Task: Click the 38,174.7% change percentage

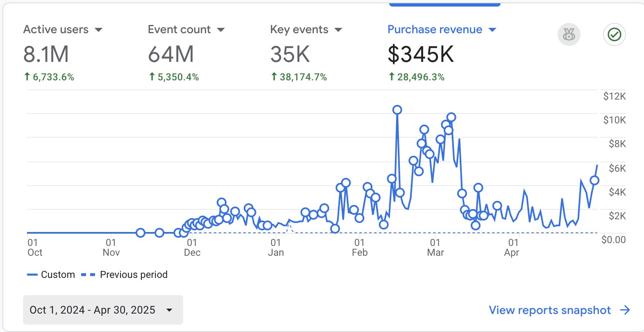Action: point(303,77)
